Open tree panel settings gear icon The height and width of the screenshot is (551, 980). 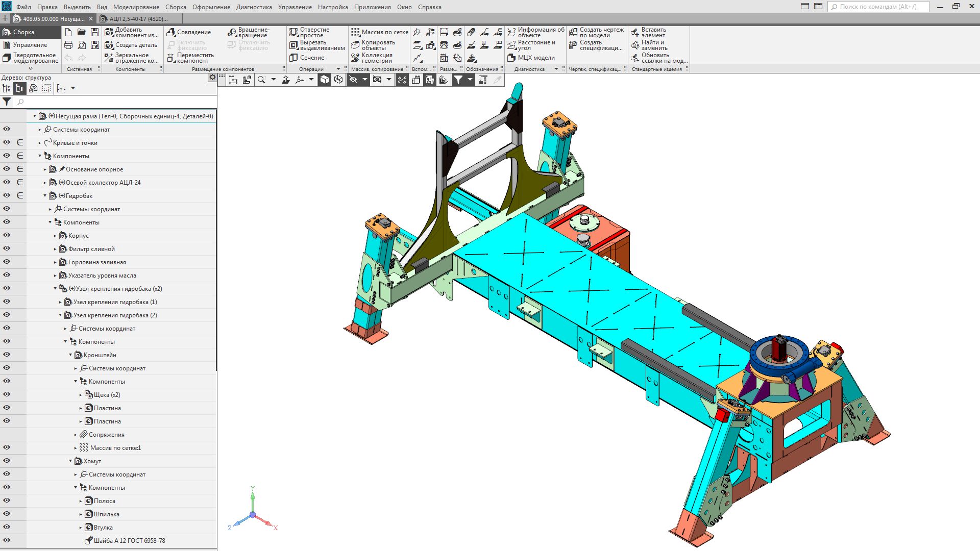click(212, 78)
